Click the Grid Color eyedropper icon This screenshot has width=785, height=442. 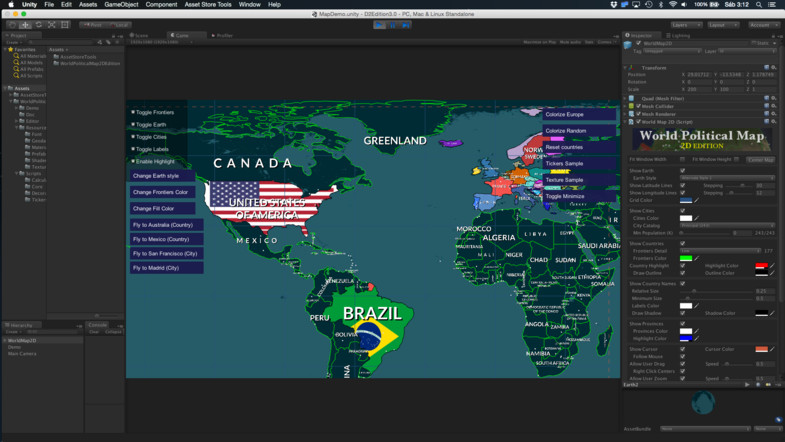[696, 200]
